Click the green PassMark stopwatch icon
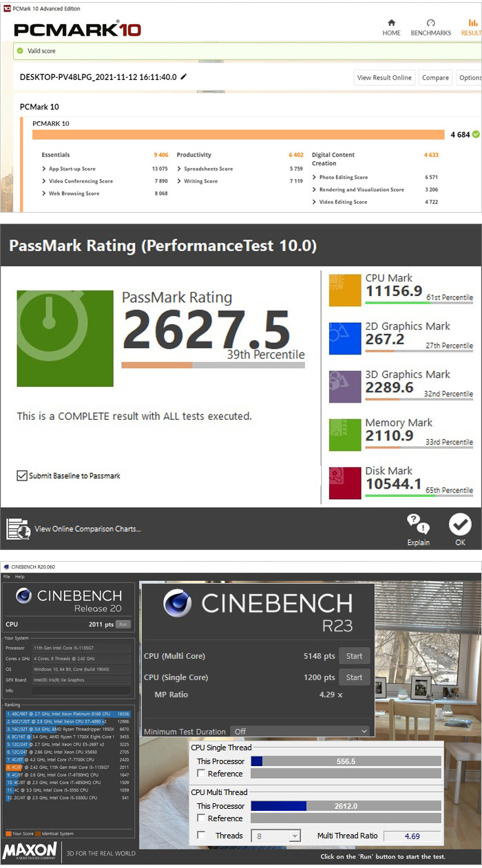 click(x=65, y=339)
